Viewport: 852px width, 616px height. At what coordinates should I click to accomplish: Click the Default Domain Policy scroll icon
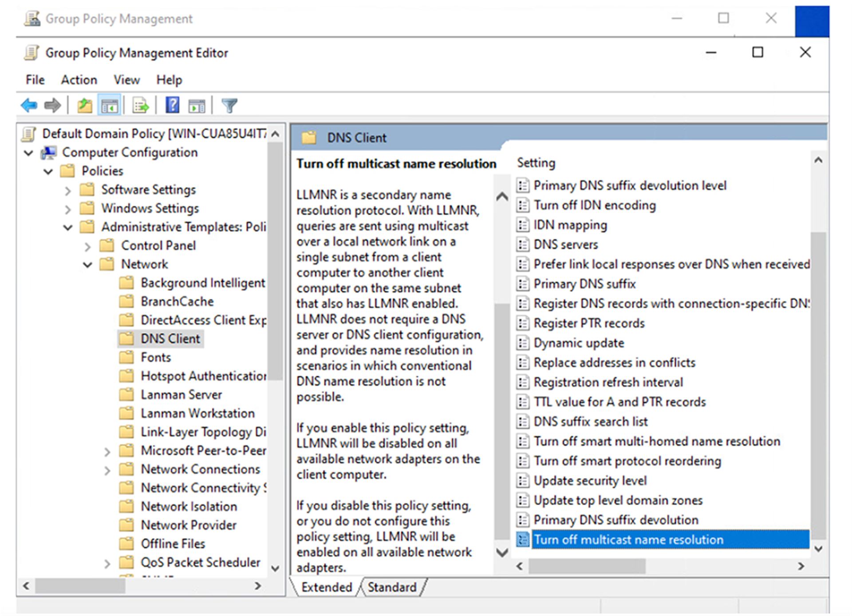(x=29, y=134)
